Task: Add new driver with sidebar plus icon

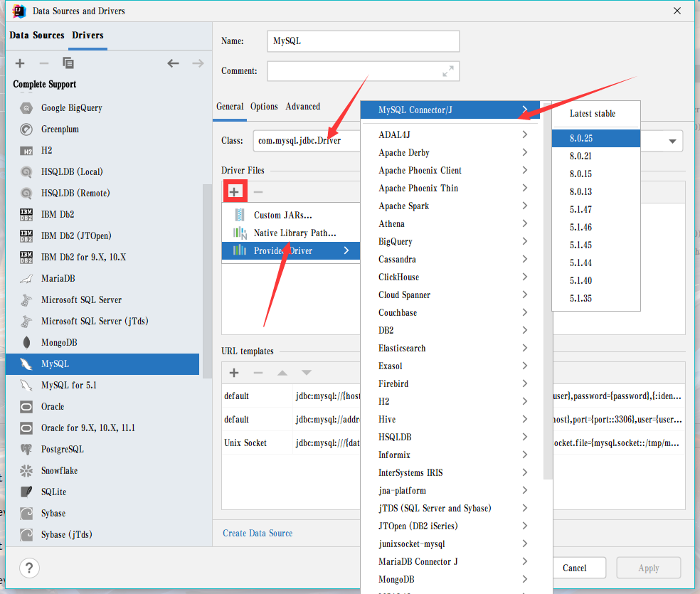Action: click(x=20, y=63)
